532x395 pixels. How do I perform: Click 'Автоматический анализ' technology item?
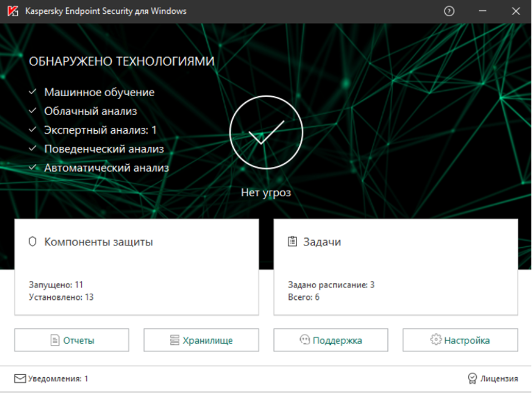[x=106, y=168]
